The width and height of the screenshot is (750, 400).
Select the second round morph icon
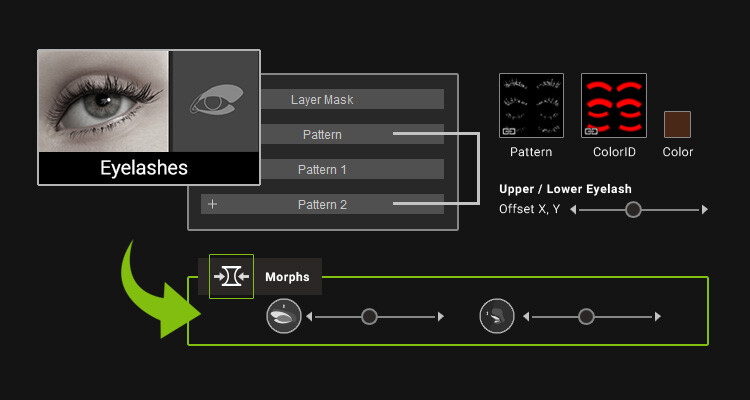coord(497,316)
